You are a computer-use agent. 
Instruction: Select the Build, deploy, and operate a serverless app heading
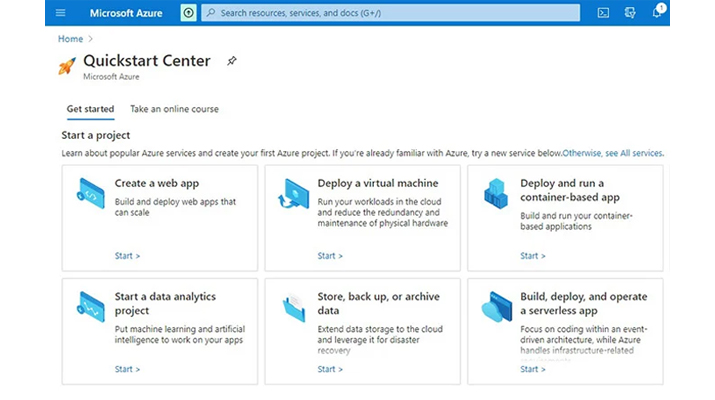[x=584, y=303]
